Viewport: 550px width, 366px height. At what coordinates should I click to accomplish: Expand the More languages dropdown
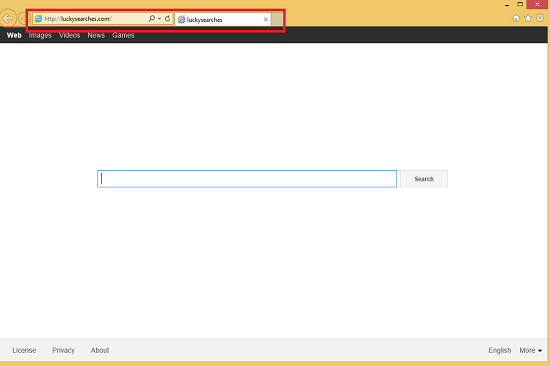point(531,350)
